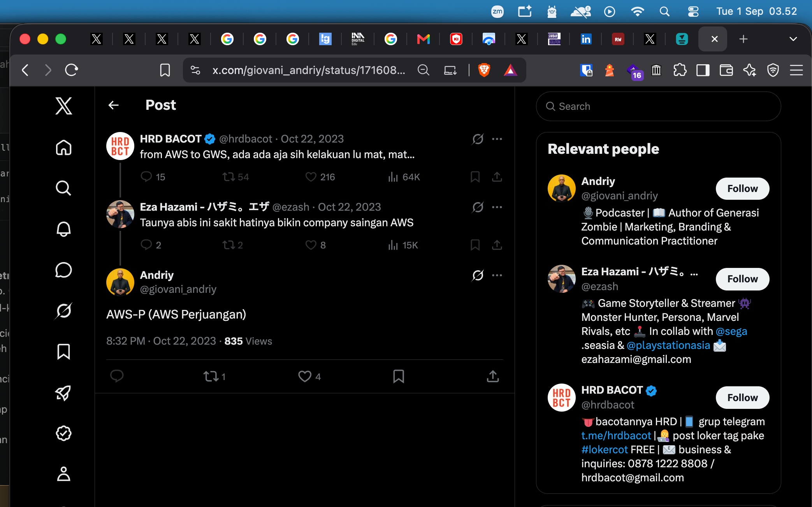Open Grok in left sidebar
This screenshot has height=507, width=812.
coord(64,311)
